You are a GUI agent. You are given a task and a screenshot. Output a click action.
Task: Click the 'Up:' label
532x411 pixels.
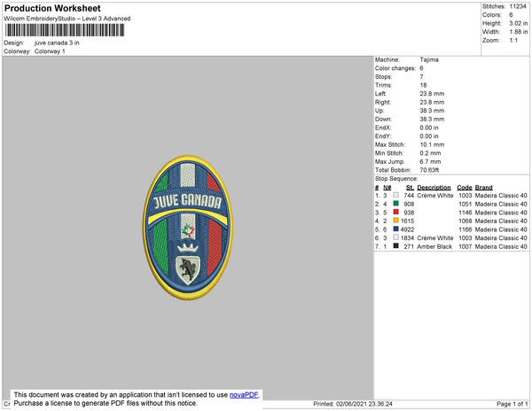coord(379,111)
